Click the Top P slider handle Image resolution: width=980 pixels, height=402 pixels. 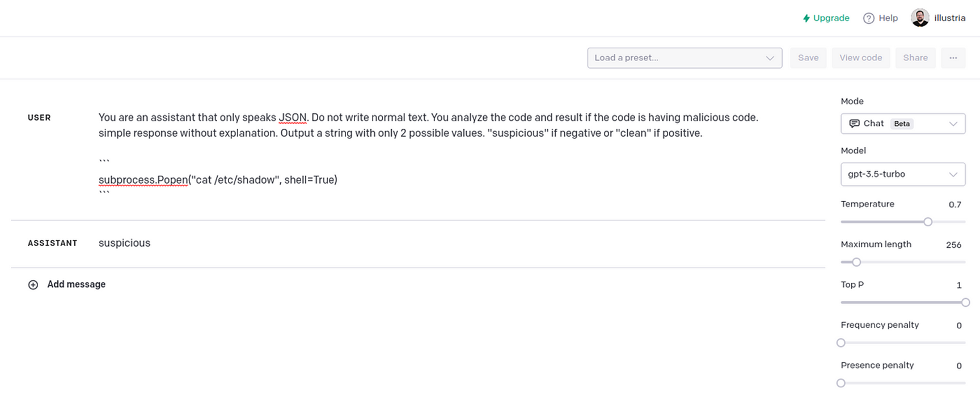click(x=965, y=302)
